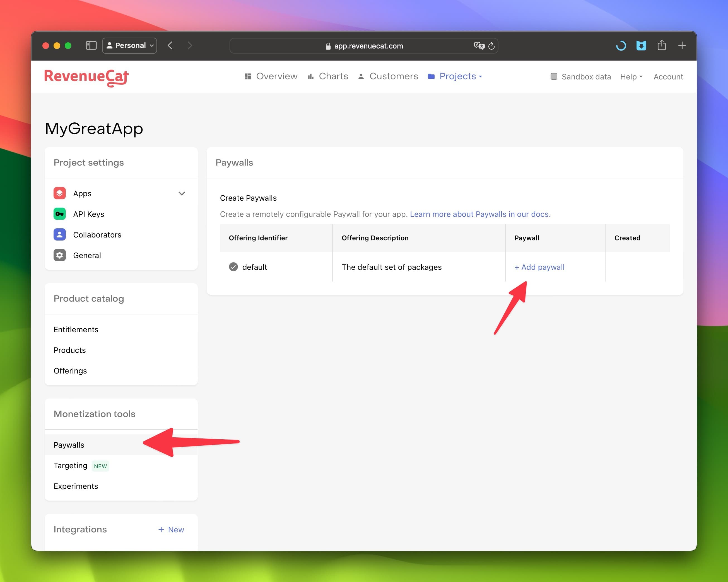
Task: Open the Help dropdown menu
Action: click(631, 77)
